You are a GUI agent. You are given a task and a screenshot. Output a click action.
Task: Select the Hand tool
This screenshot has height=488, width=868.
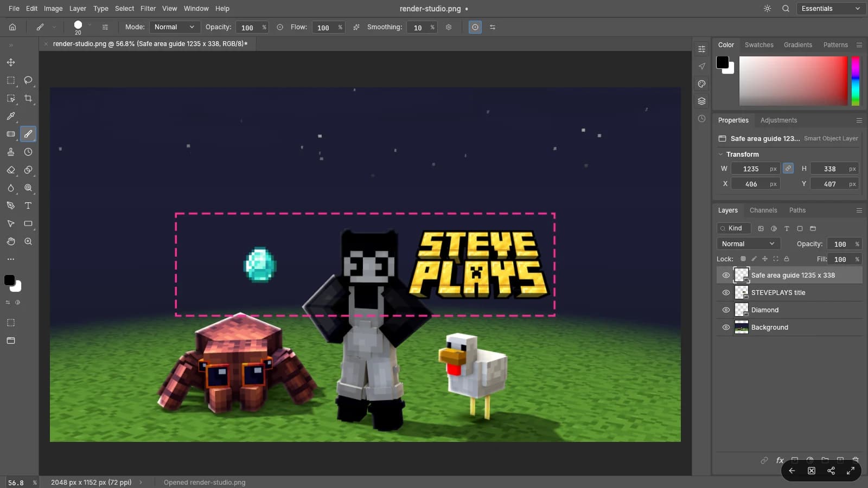(x=11, y=241)
